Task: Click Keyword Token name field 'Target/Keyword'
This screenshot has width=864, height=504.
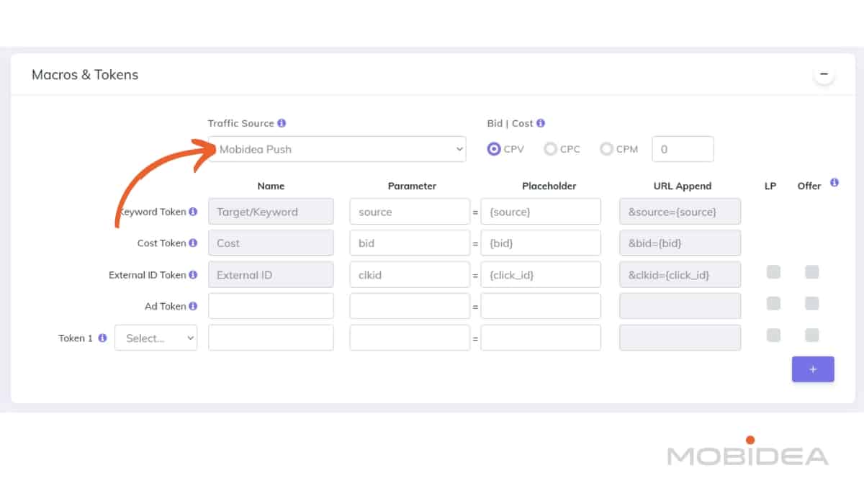Action: coord(271,212)
